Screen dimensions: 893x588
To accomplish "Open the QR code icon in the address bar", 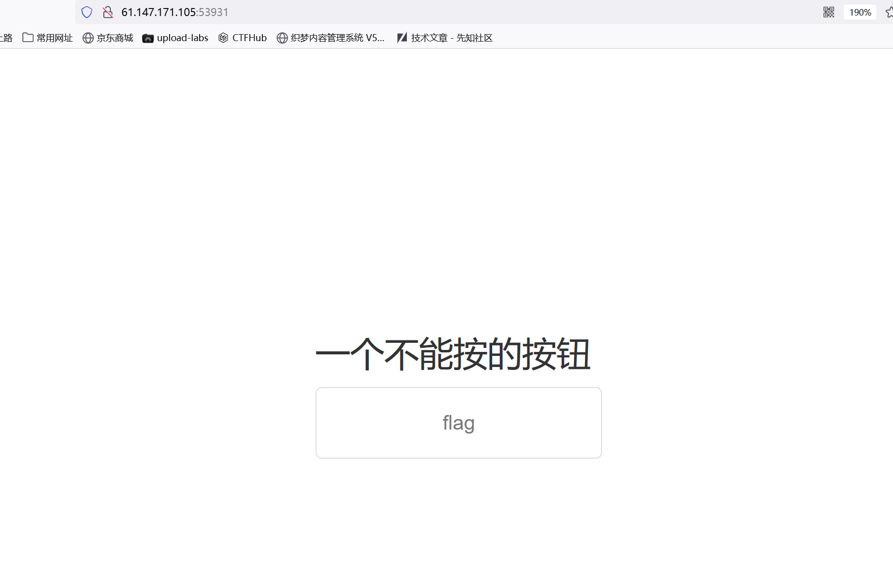I will pos(829,12).
